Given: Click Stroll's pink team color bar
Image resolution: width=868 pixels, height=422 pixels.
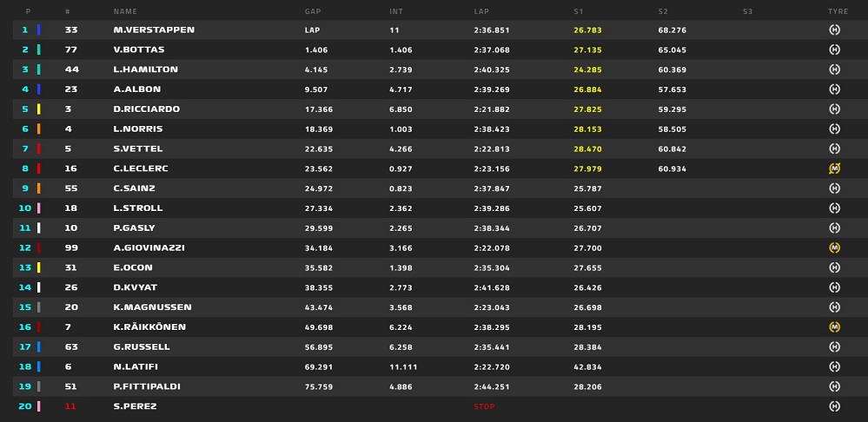Looking at the screenshot, I should (39, 208).
